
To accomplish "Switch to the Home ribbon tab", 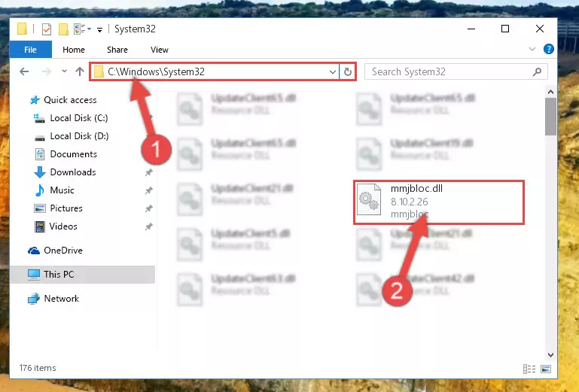I will coord(74,50).
